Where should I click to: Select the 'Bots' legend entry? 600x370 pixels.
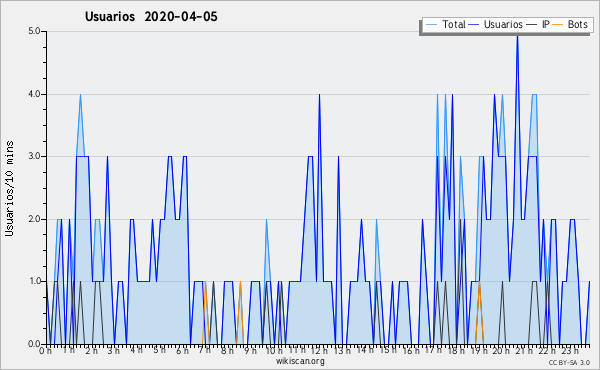pyautogui.click(x=570, y=24)
